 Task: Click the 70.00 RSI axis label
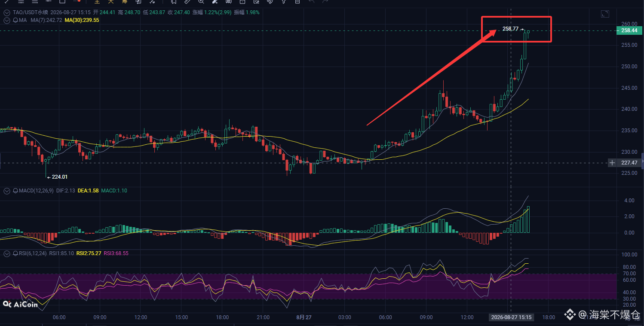tap(629, 274)
